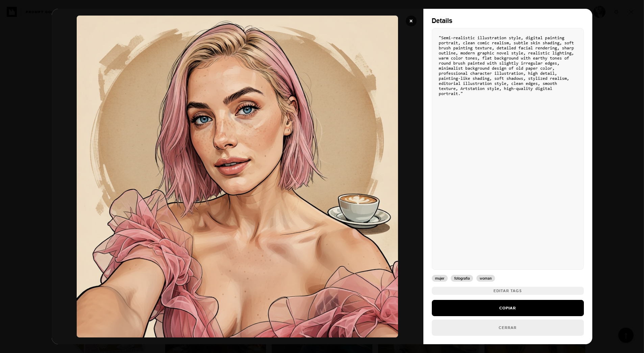Dismiss the dialog using the CERRAR button
644x353 pixels.
point(507,328)
